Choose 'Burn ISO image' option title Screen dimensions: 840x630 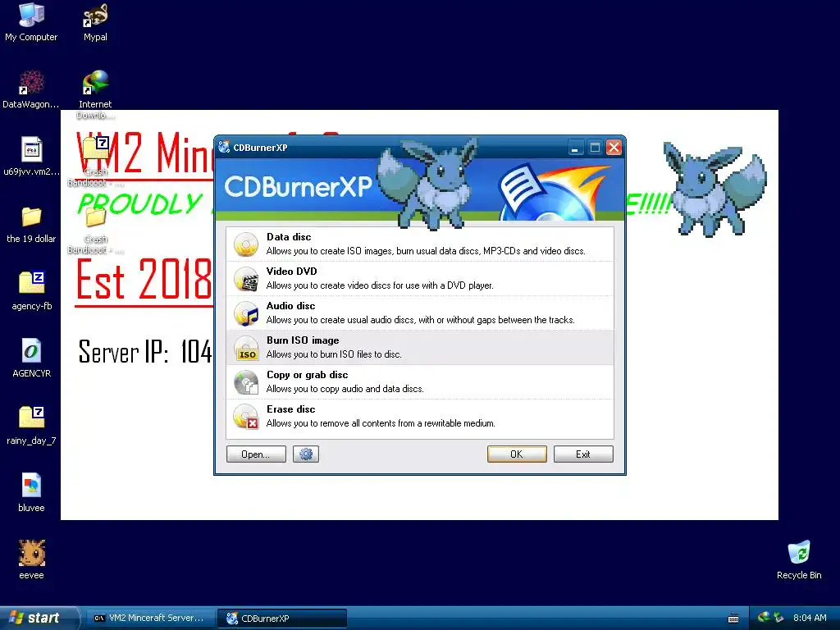pyautogui.click(x=303, y=340)
